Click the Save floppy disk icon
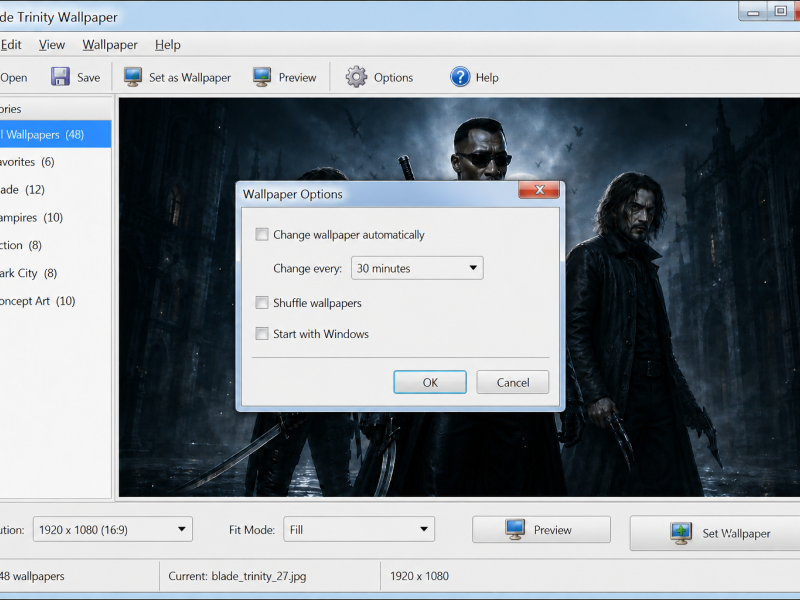800x600 pixels. pyautogui.click(x=60, y=77)
